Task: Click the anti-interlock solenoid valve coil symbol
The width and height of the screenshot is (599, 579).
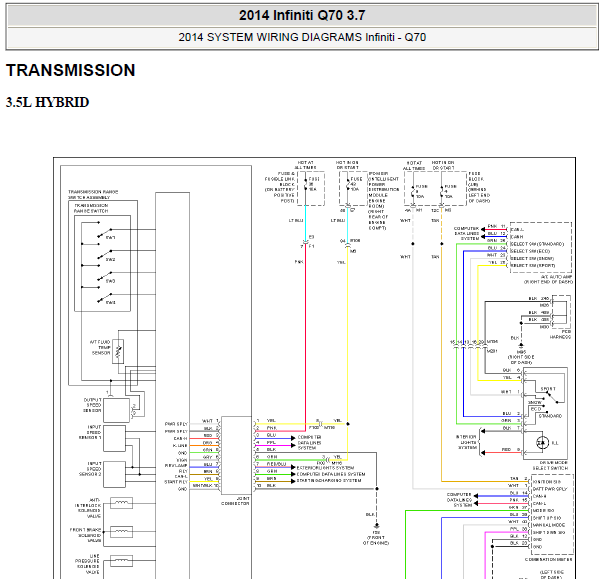Action: coord(121,503)
